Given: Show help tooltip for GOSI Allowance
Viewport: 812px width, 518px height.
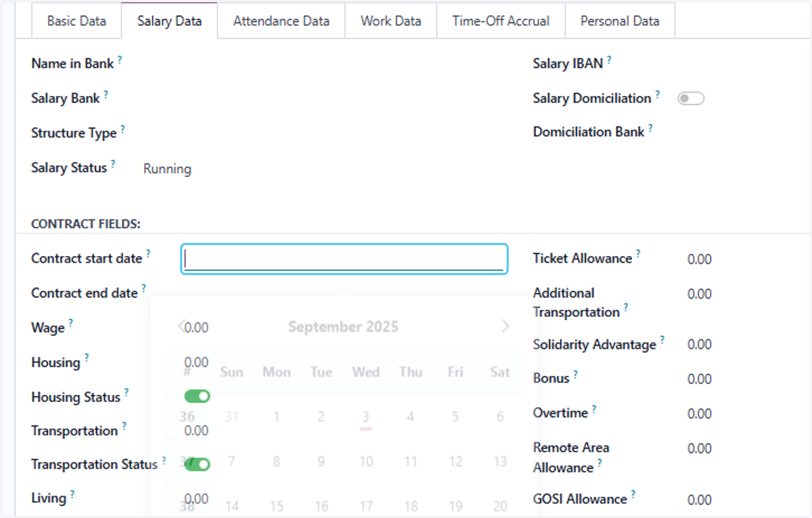Looking at the screenshot, I should tap(633, 495).
